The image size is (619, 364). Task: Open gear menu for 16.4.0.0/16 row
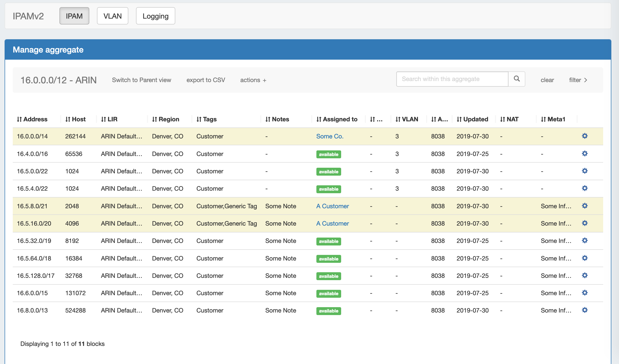pyautogui.click(x=585, y=153)
